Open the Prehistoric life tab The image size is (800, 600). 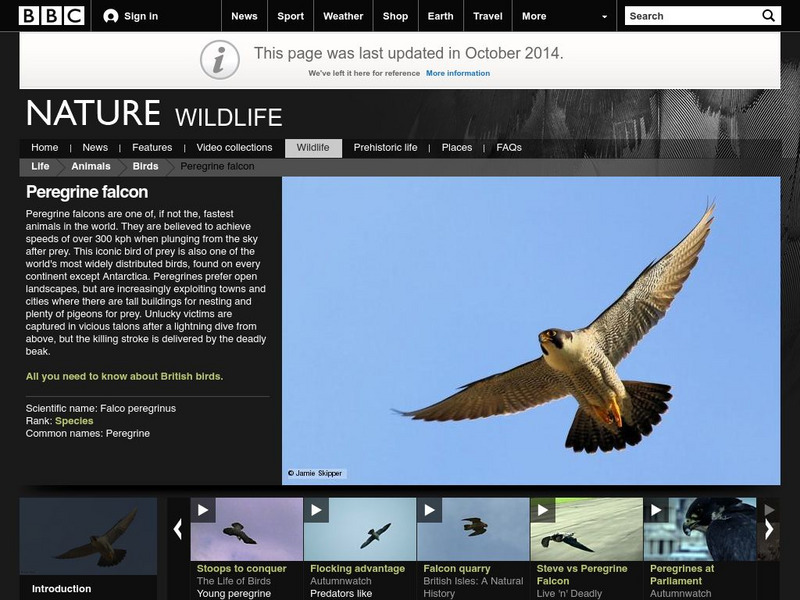click(x=385, y=147)
